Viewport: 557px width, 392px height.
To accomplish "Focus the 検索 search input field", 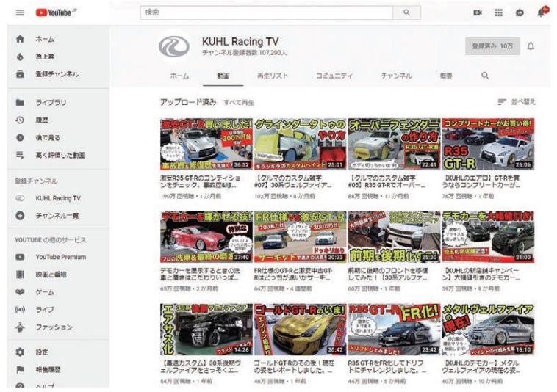I will tap(267, 12).
